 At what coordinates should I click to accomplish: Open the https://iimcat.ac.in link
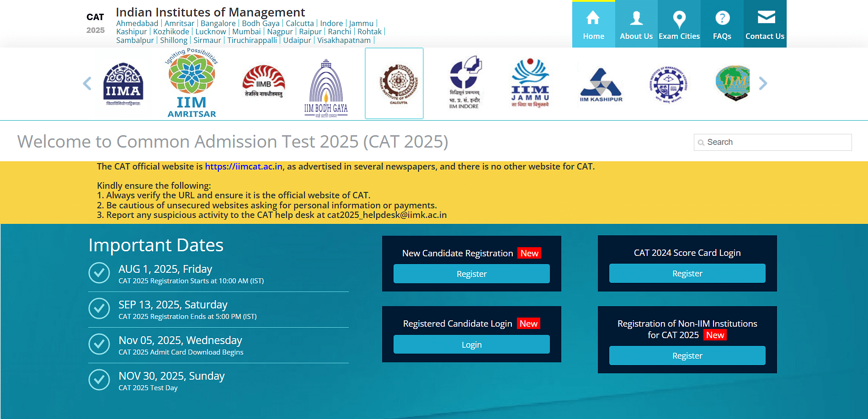click(244, 166)
